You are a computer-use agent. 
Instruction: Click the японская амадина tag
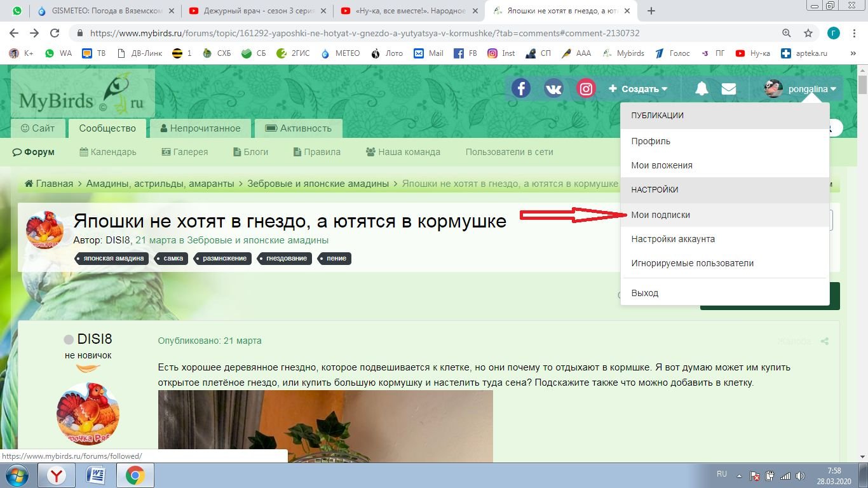[112, 259]
